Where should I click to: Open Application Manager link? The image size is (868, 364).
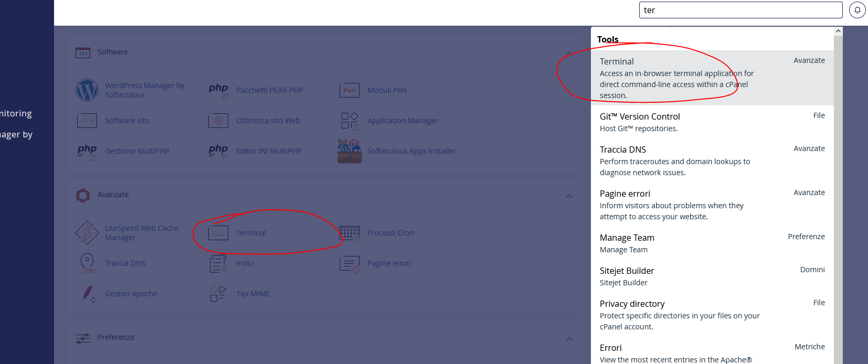click(403, 121)
